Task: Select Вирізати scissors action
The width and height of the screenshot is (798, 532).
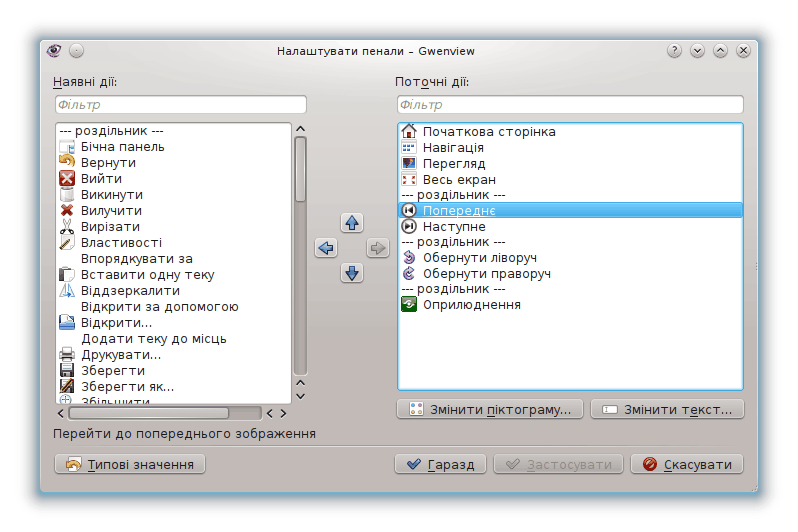Action: (x=108, y=226)
